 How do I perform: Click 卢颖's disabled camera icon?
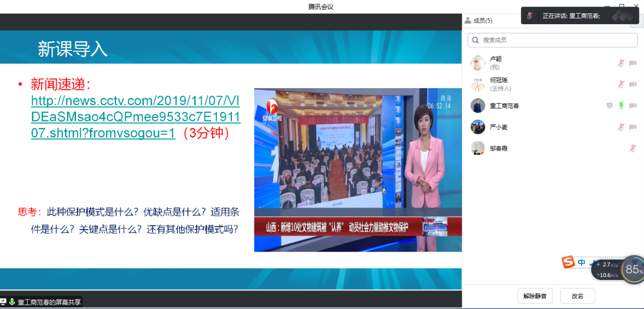tap(632, 63)
